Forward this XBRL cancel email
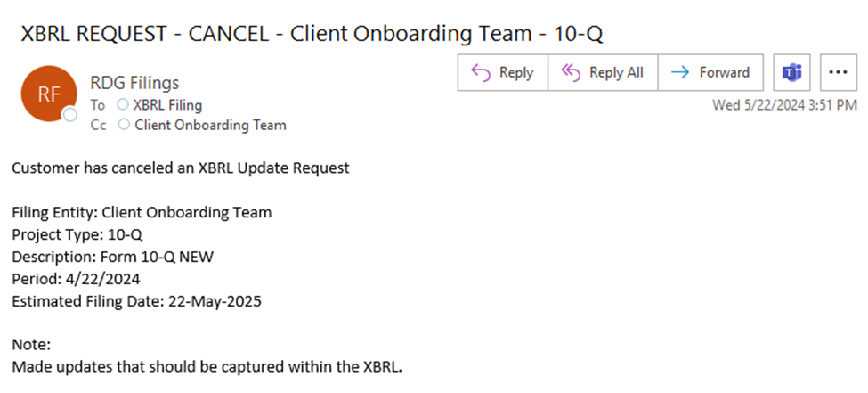 [710, 73]
